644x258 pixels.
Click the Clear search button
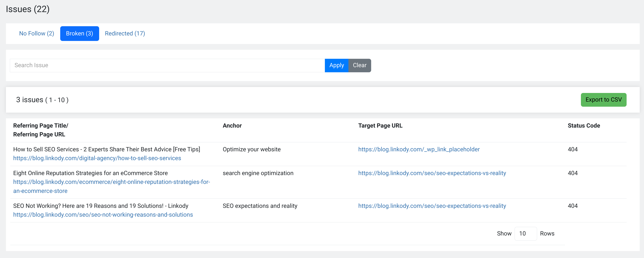[x=359, y=66]
